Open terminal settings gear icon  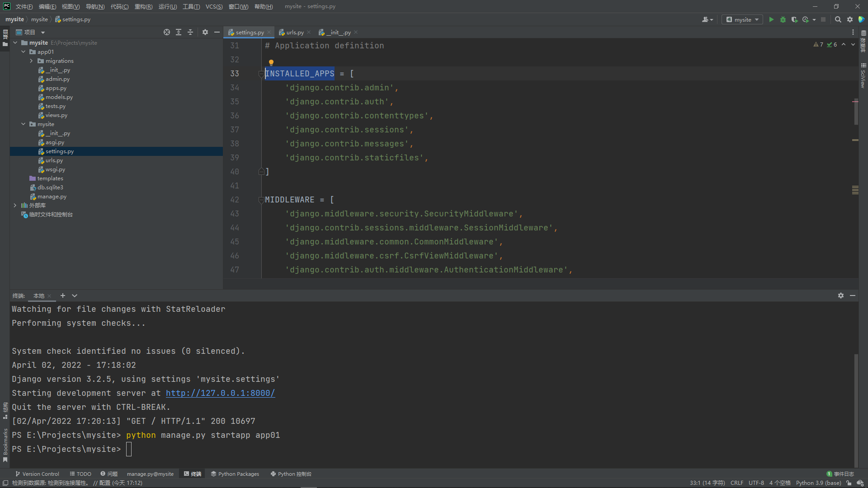[x=841, y=296]
